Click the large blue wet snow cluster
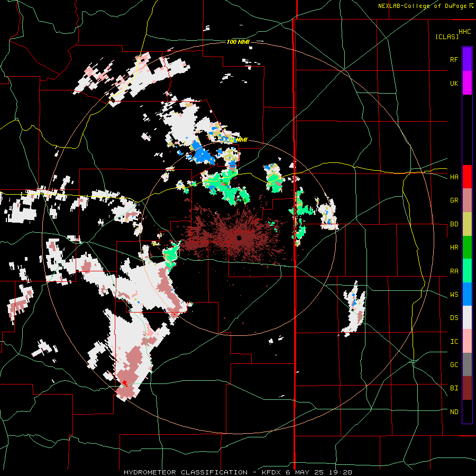 tap(202, 153)
